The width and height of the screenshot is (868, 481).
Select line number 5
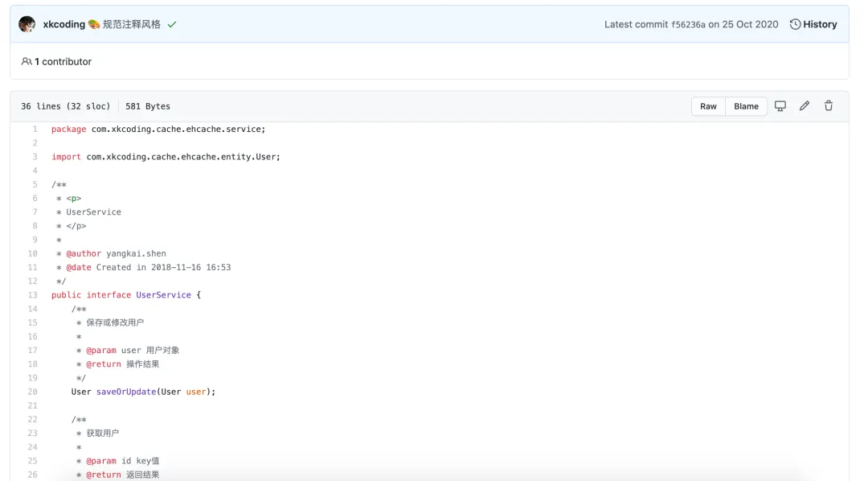pyautogui.click(x=35, y=185)
